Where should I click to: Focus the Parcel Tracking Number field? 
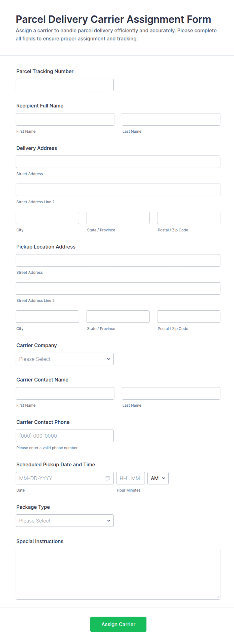tap(65, 85)
